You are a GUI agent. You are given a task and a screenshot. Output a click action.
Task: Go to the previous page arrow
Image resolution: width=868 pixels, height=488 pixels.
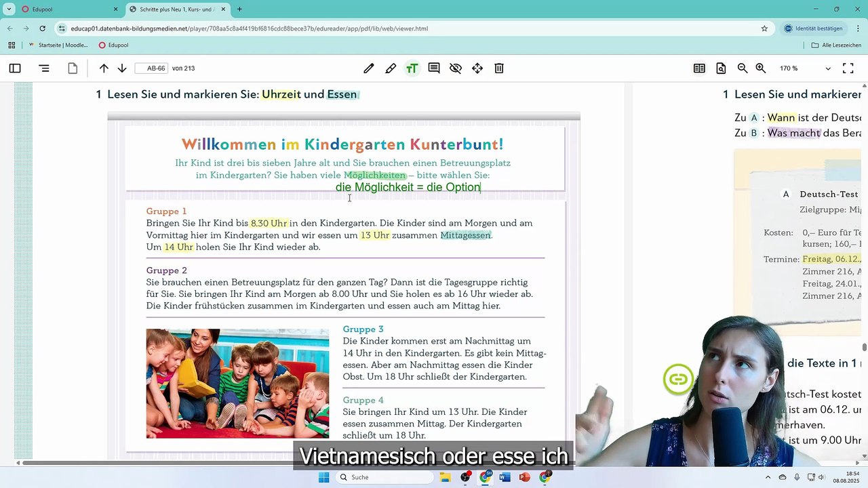[104, 68]
